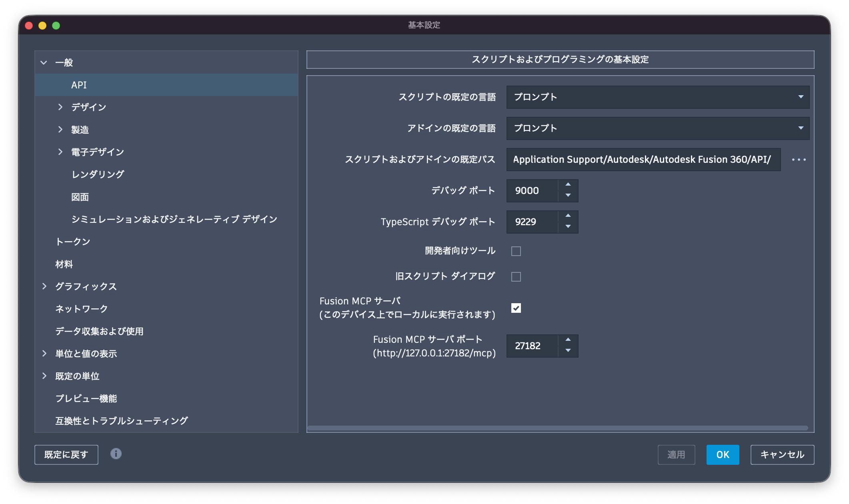Expand the グラフィックス tree node
The width and height of the screenshot is (849, 504).
(x=44, y=286)
